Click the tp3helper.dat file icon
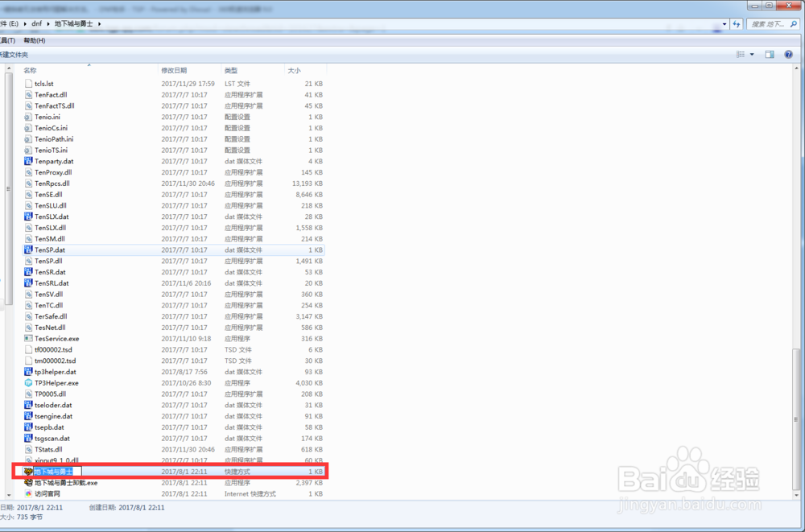 [29, 372]
